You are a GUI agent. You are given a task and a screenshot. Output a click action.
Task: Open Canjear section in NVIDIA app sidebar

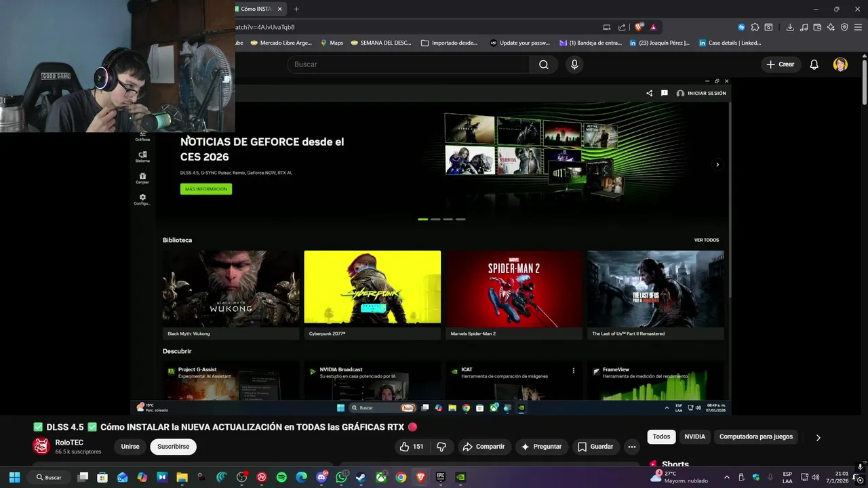coord(142,178)
